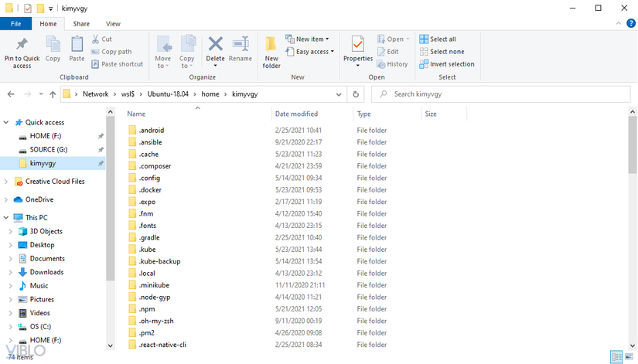Click Paste shortcut in ribbon
The image size is (638, 364).
click(118, 64)
